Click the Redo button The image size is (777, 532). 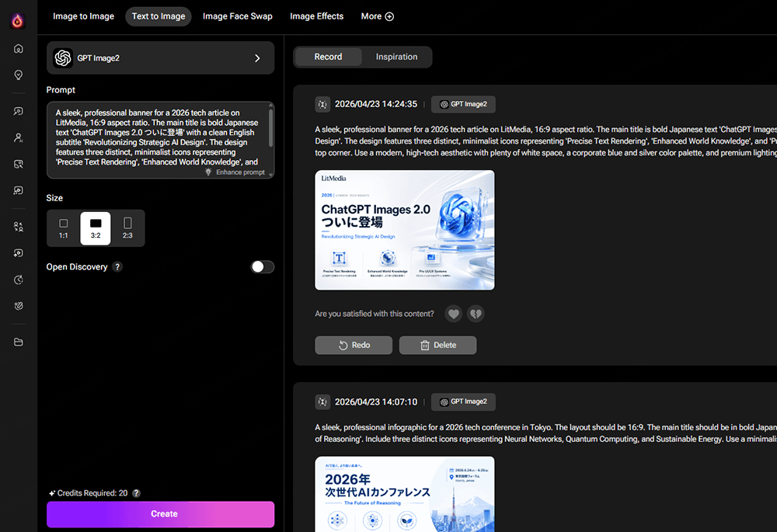pyautogui.click(x=354, y=346)
